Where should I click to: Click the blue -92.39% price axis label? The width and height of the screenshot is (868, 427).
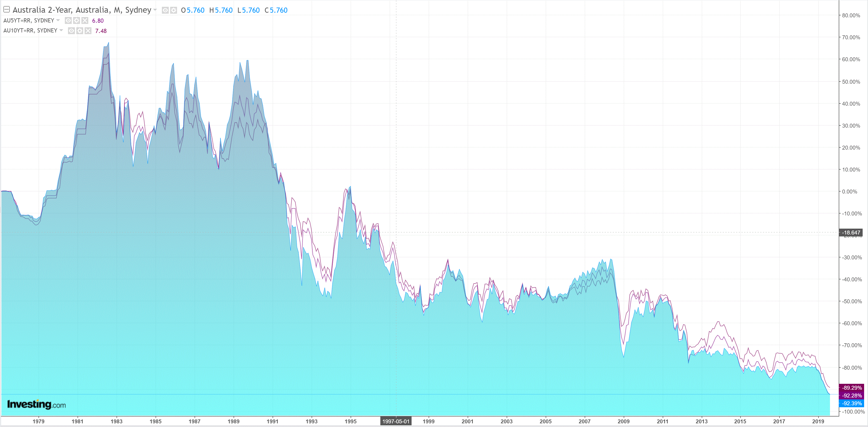click(x=851, y=403)
